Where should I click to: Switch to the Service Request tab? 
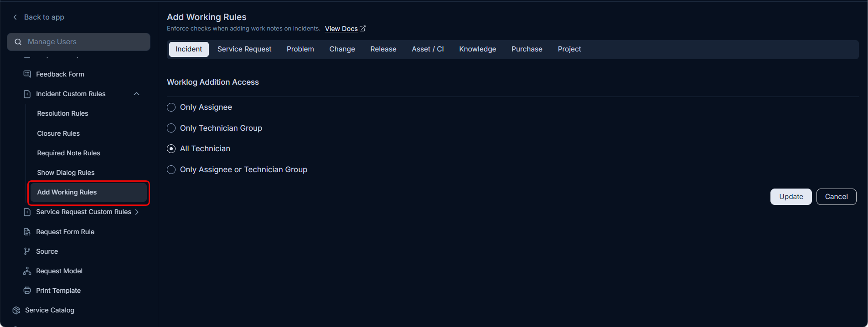tap(244, 49)
